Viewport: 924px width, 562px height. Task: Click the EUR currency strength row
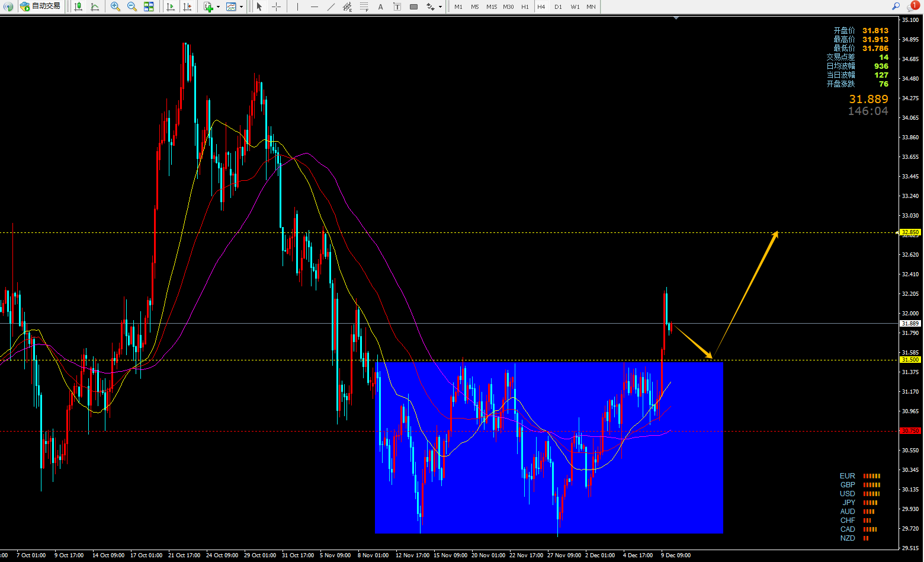click(860, 476)
